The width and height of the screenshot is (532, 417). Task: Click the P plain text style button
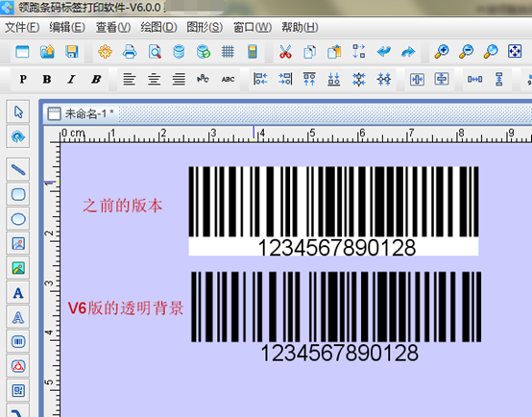click(x=23, y=79)
